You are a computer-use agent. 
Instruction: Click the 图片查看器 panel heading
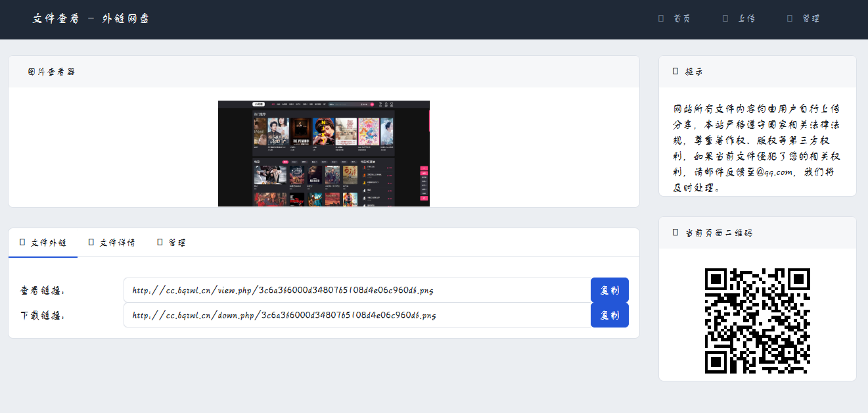51,72
